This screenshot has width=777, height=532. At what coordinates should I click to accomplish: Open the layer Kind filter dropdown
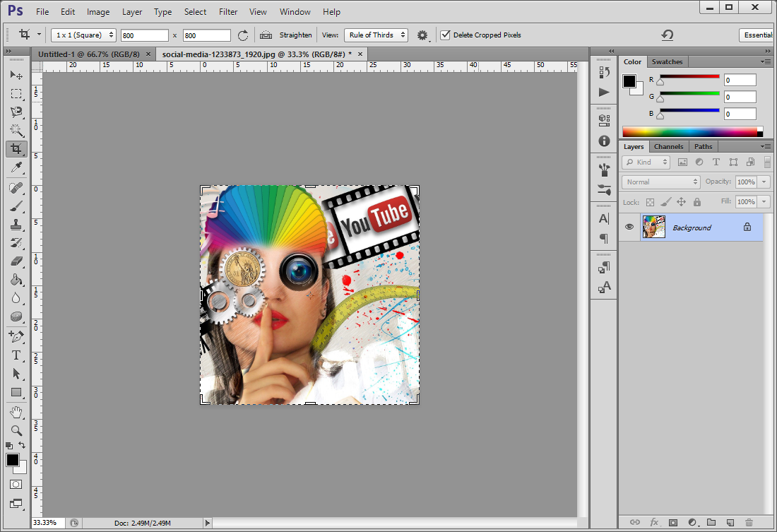[x=646, y=162]
